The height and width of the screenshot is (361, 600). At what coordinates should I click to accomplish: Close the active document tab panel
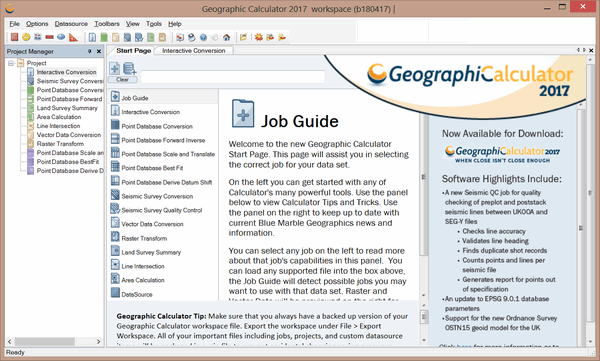pos(591,50)
